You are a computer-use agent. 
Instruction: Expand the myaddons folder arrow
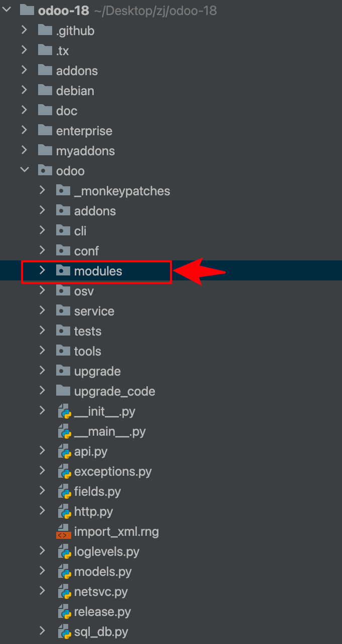tap(24, 151)
